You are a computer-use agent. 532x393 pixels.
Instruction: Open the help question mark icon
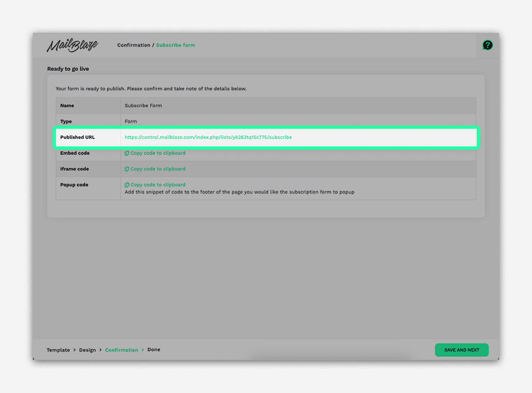pos(487,45)
